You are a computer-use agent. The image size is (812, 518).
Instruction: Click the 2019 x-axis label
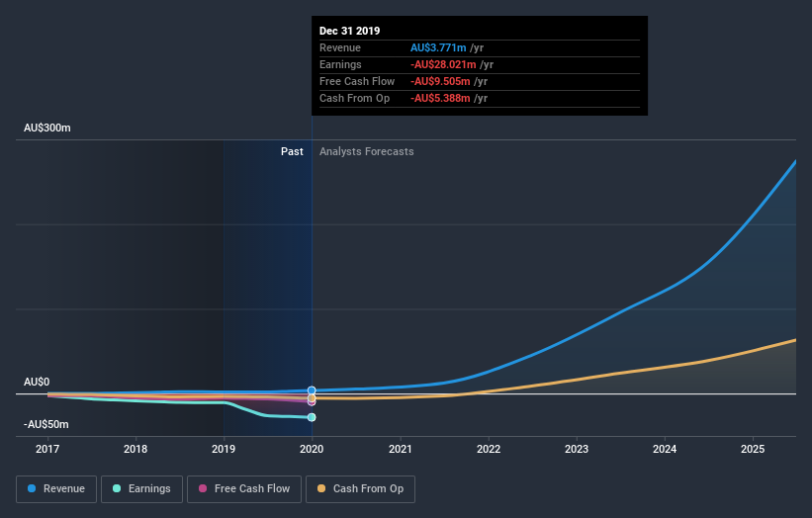(x=224, y=449)
